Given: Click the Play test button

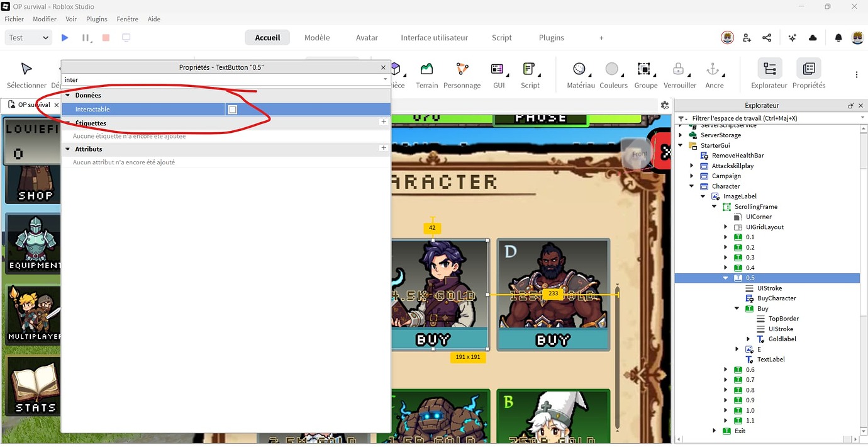Looking at the screenshot, I should click(x=65, y=38).
